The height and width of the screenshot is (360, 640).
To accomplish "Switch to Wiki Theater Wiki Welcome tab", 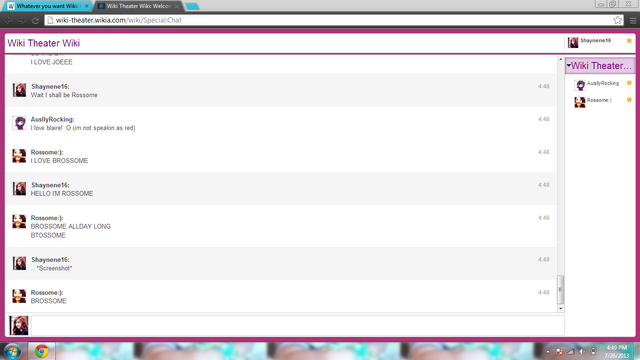I will 138,6.
